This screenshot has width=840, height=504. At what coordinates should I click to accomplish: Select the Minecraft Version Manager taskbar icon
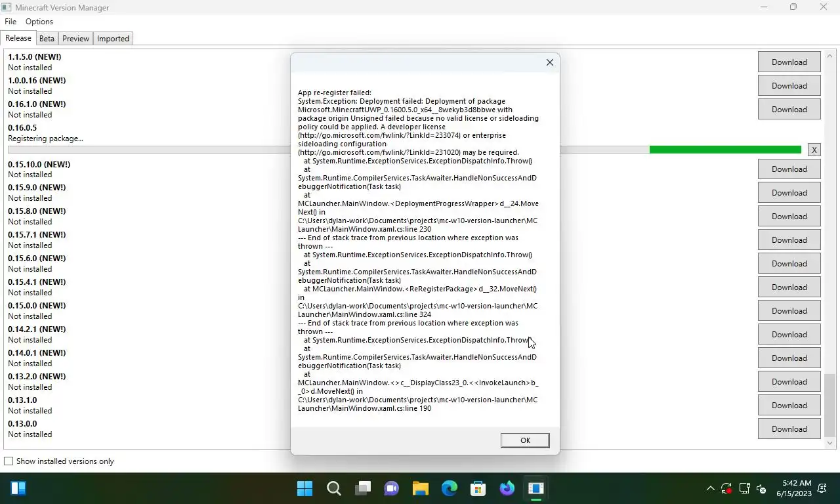(x=536, y=488)
